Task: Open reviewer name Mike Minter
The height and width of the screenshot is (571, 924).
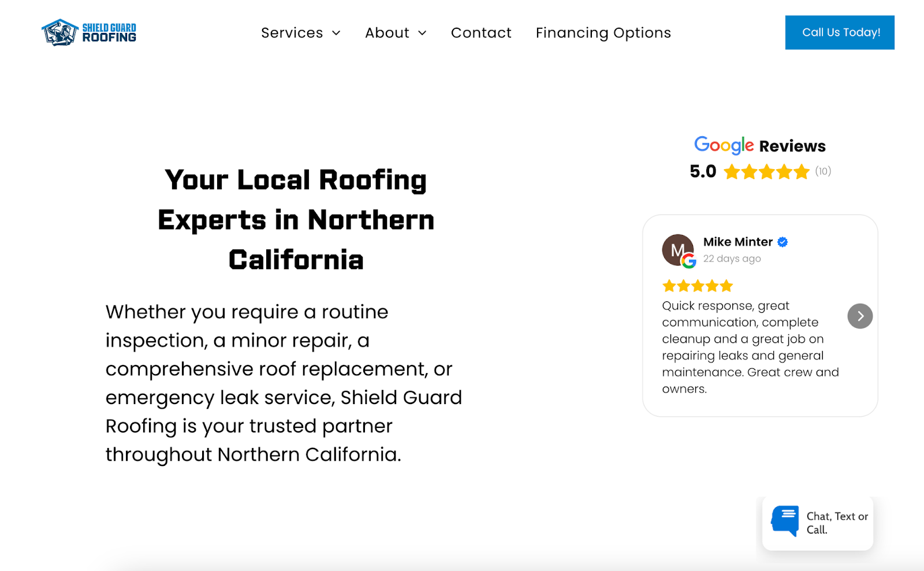Action: 737,242
